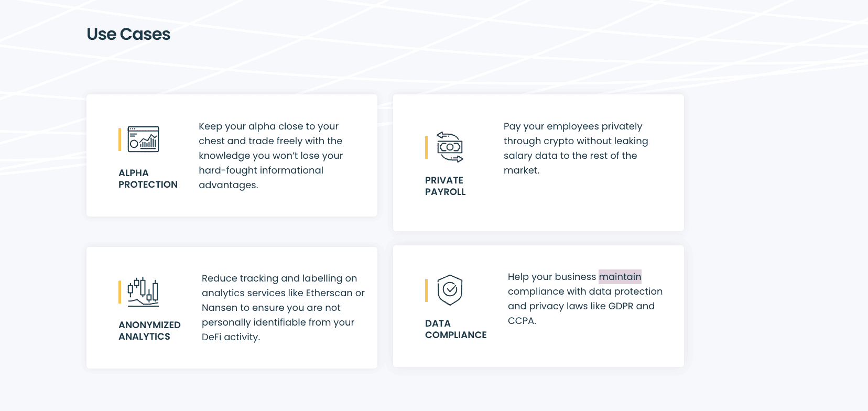This screenshot has height=411, width=868.
Task: Click the ALPHA PROTECTION label
Action: [148, 179]
